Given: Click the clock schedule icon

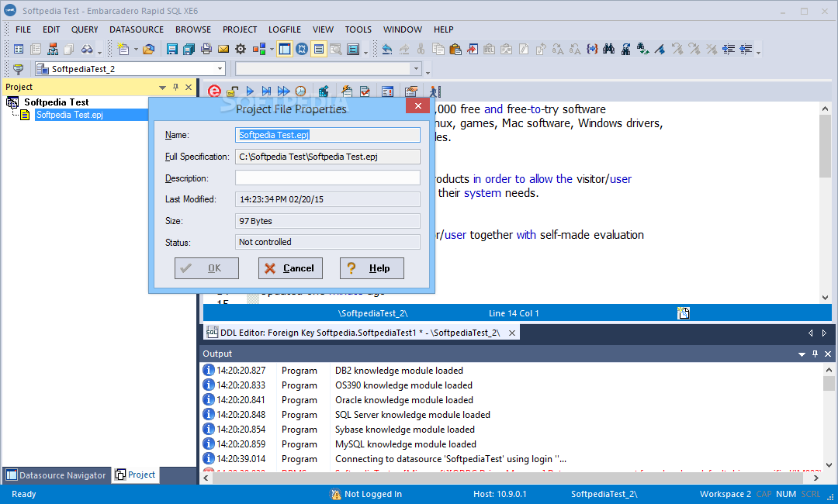Looking at the screenshot, I should (301, 91).
